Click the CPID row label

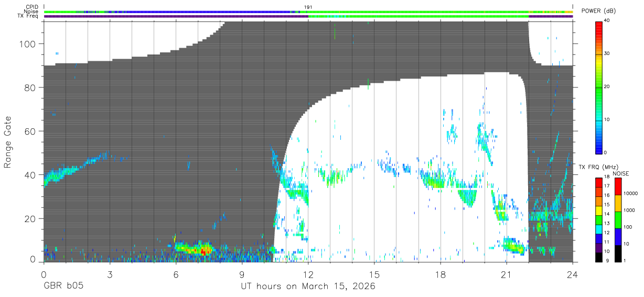point(31,7)
